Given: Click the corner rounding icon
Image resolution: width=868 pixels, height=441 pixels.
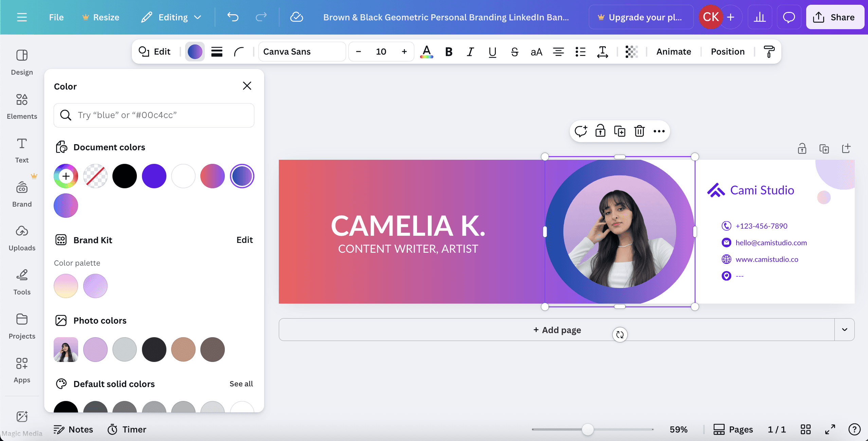Looking at the screenshot, I should (239, 52).
